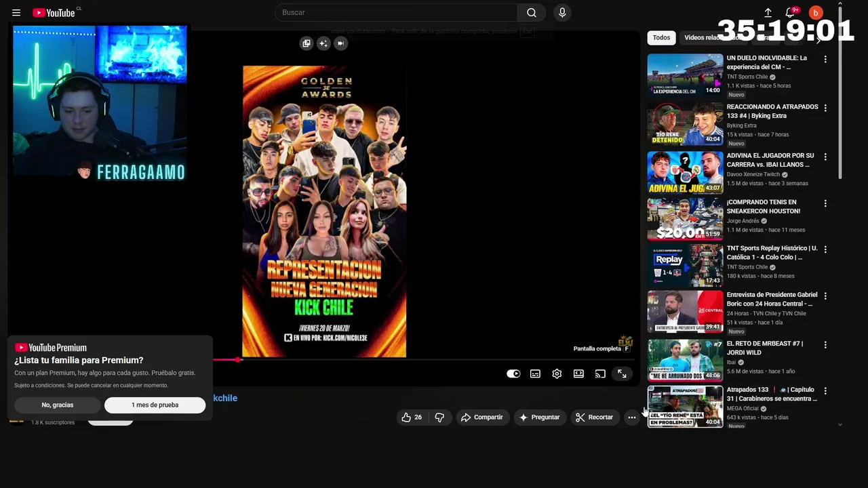Dislike the video
This screenshot has height=488, width=868.
439,418
